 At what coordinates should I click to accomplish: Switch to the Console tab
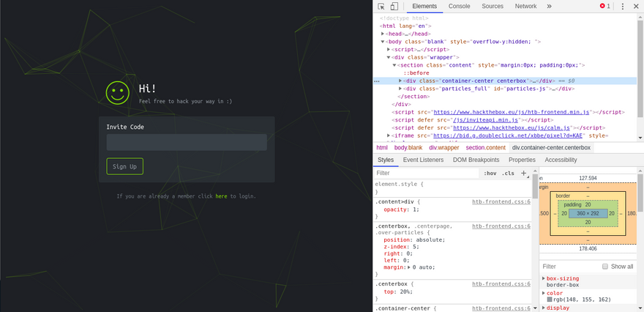coord(459,6)
